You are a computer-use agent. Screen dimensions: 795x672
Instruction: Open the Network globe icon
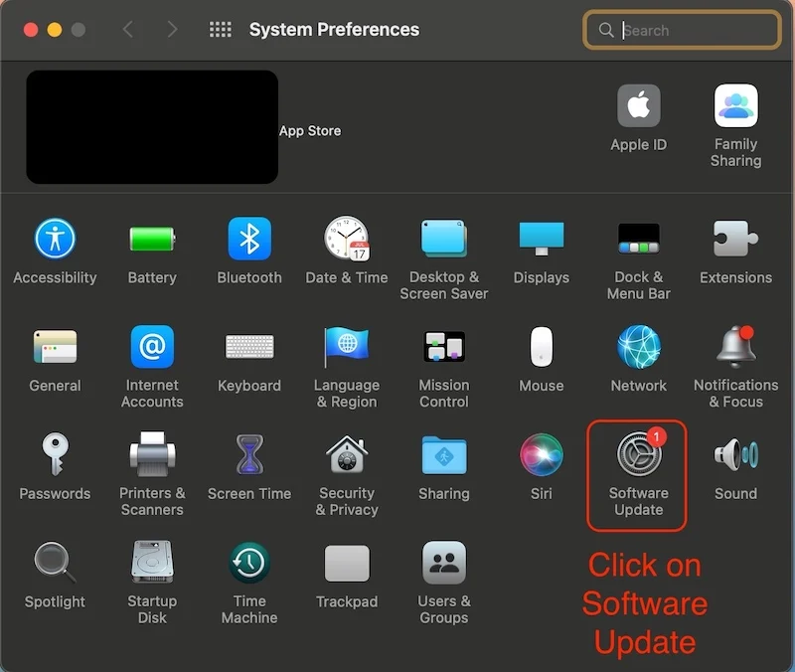(x=639, y=347)
